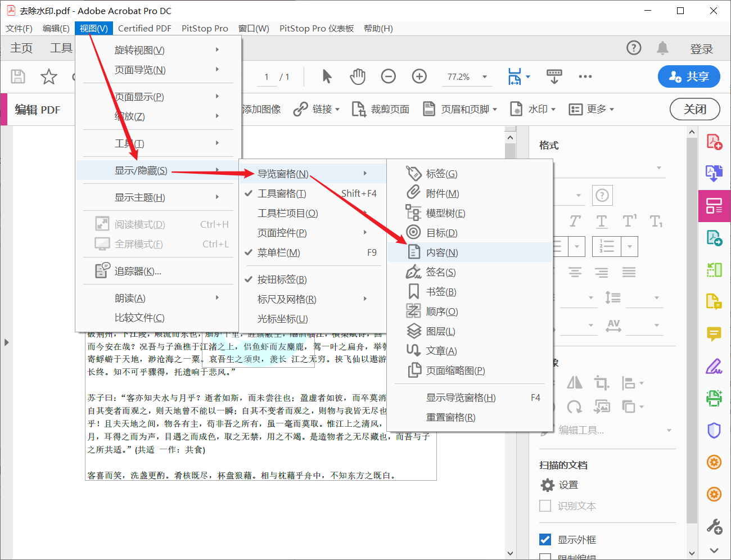
Task: Open the print production sidebar tool
Action: click(714, 398)
